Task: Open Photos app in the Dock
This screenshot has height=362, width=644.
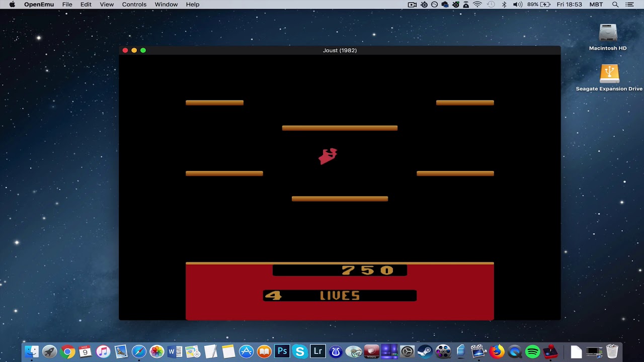Action: pos(157,351)
